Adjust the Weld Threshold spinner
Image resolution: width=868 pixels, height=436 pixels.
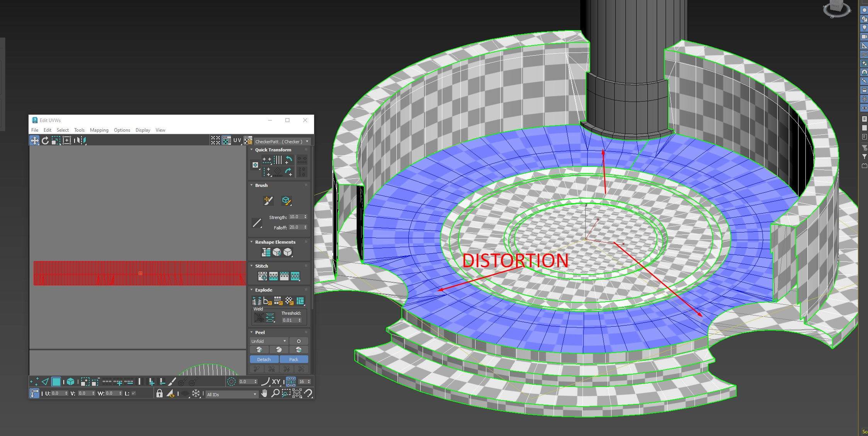click(300, 320)
